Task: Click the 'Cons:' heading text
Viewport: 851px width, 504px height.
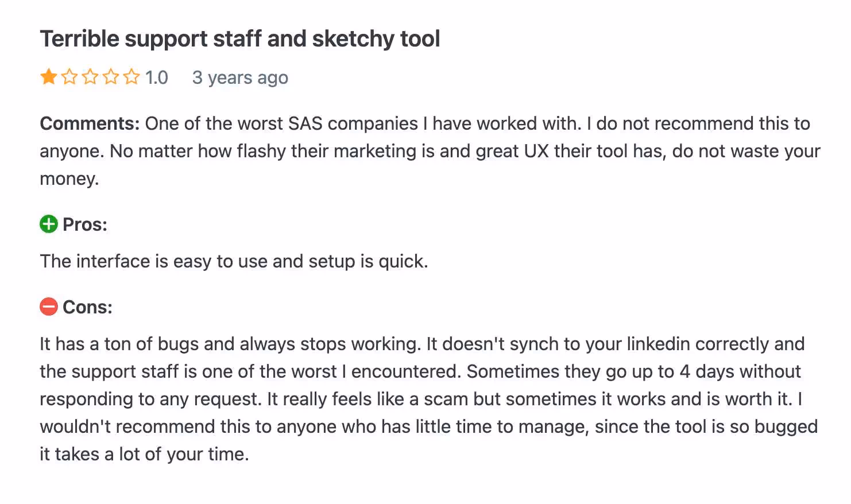Action: click(x=87, y=307)
